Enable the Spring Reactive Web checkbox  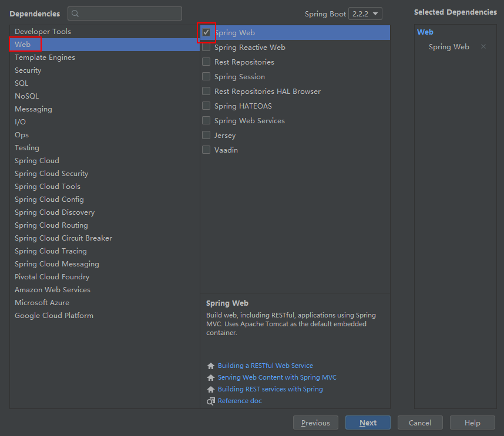point(206,47)
